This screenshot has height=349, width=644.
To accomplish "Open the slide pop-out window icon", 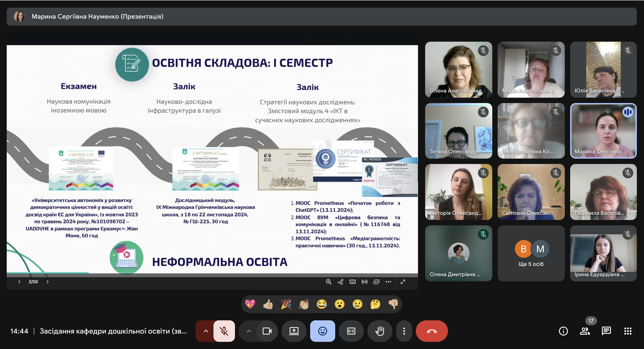I will point(376,282).
